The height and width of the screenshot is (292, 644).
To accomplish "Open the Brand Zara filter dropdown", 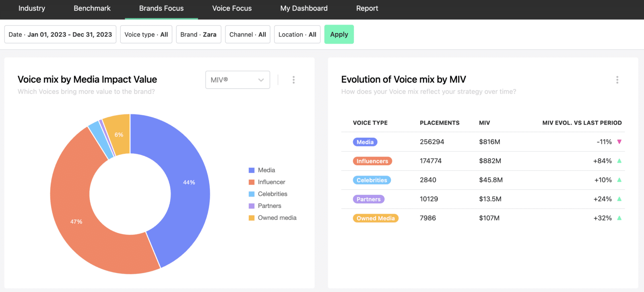I will (198, 35).
